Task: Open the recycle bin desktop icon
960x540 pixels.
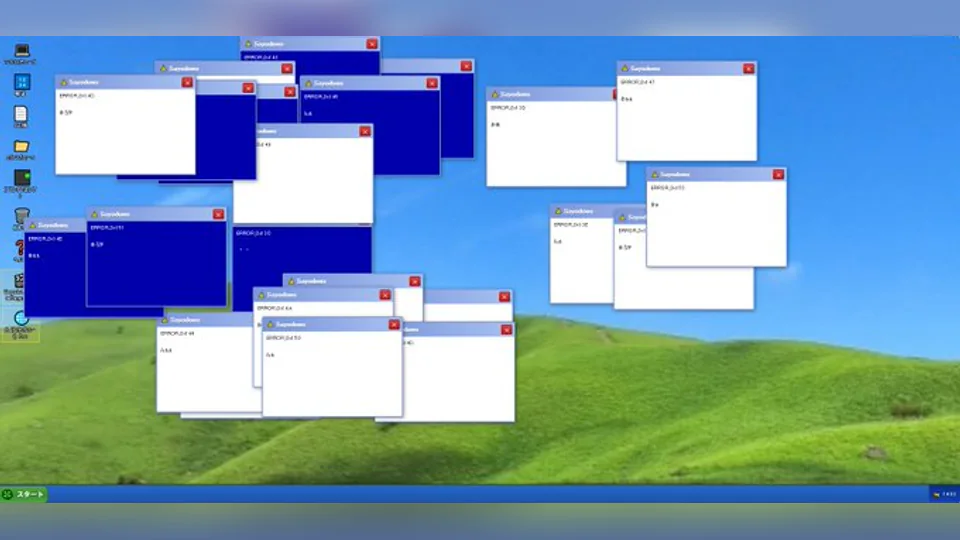Action: (x=21, y=215)
